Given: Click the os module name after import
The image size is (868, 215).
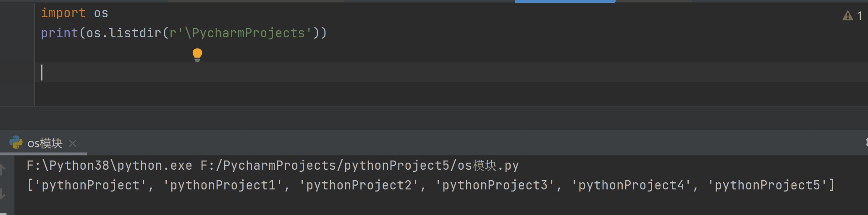Looking at the screenshot, I should point(101,13).
